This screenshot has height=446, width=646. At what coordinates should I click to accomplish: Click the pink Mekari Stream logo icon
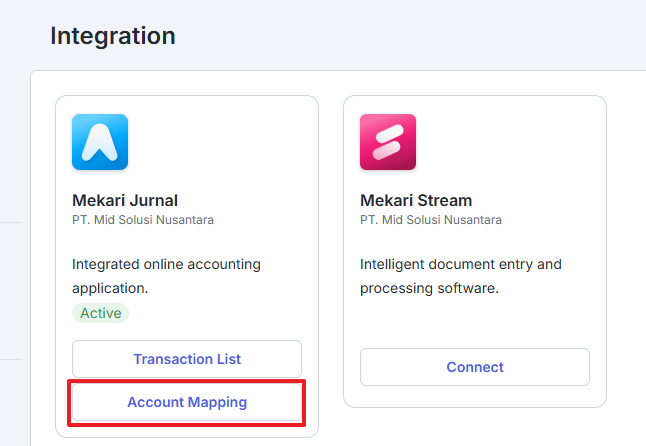click(388, 142)
